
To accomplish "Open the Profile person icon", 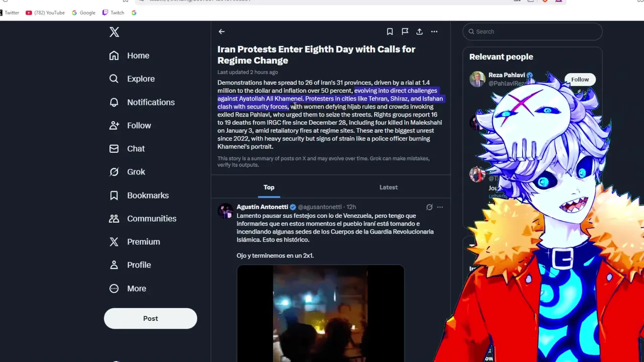I will pos(114,265).
